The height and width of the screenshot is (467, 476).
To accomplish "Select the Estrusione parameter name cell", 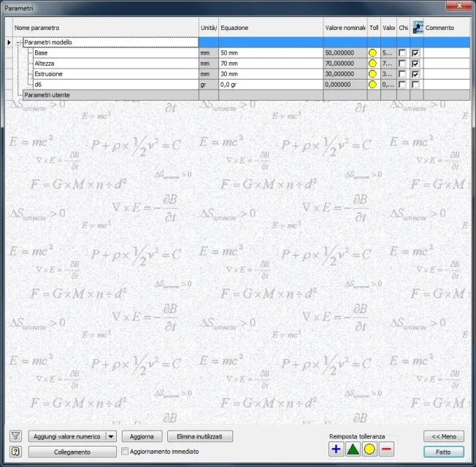I will 116,74.
